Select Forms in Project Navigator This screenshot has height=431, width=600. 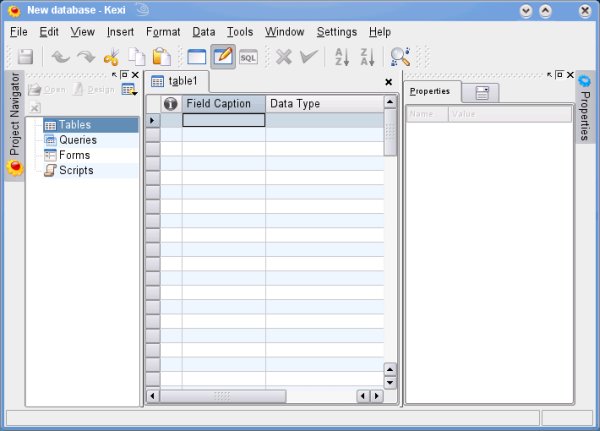pyautogui.click(x=91, y=155)
